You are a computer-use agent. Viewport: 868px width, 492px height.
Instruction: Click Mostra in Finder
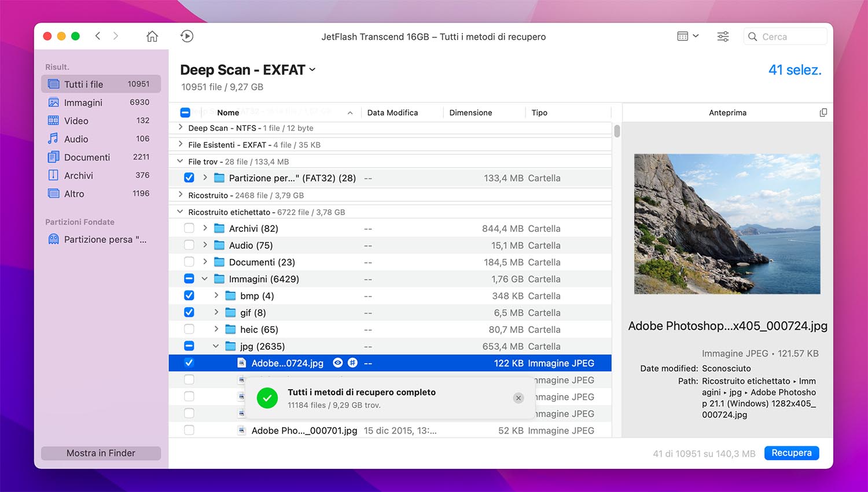tap(101, 453)
